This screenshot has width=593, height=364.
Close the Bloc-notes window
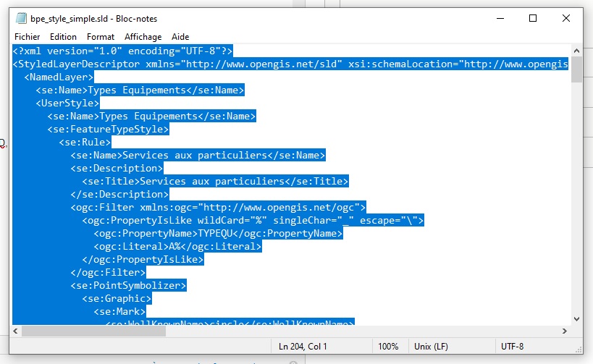point(565,18)
